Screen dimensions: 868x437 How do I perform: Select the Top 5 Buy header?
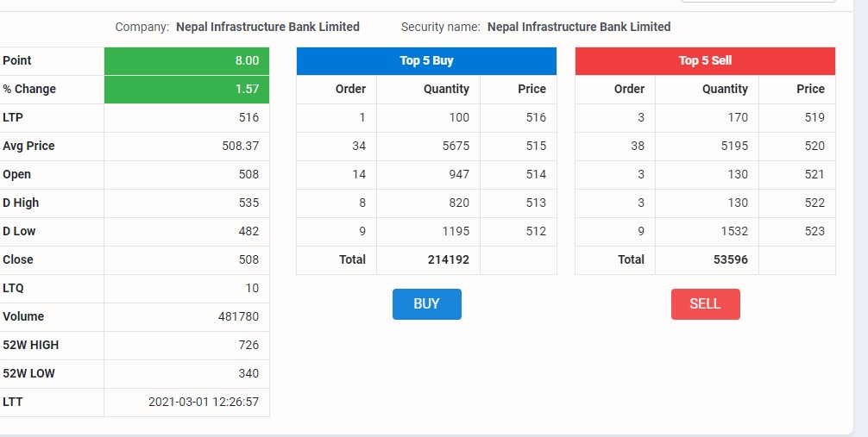[x=426, y=61]
